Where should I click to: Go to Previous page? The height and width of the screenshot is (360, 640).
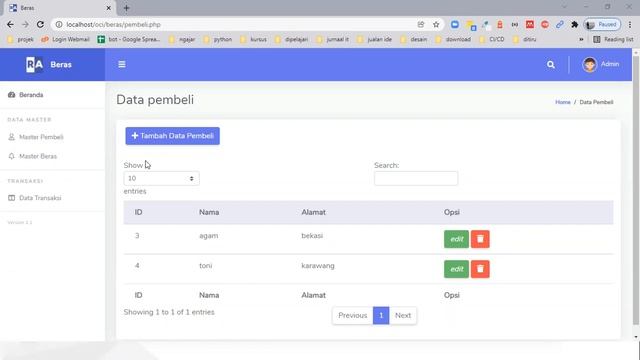tap(353, 316)
